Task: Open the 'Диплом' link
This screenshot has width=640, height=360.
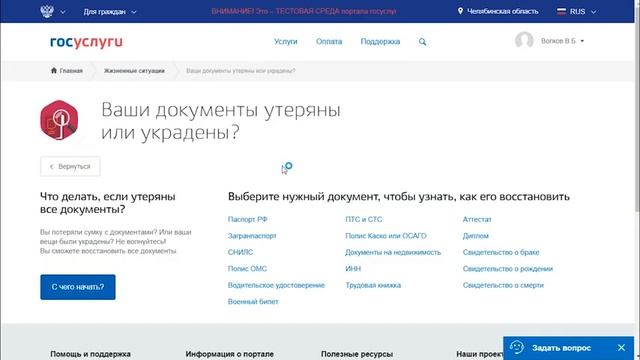Action: pos(476,236)
